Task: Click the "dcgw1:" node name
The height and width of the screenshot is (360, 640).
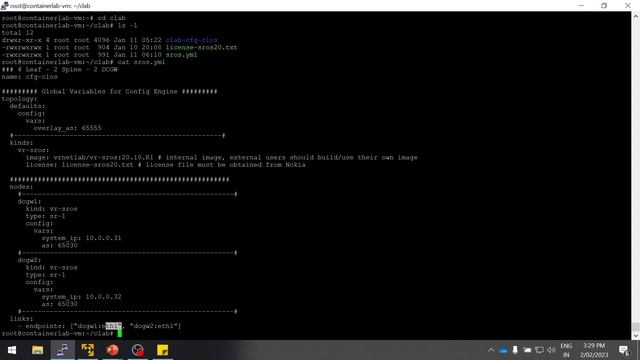Action: [29, 202]
